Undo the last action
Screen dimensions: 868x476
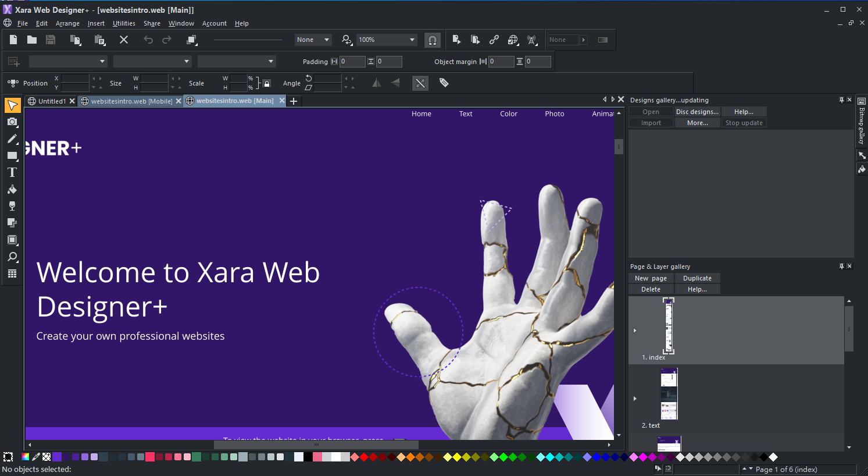tap(148, 40)
